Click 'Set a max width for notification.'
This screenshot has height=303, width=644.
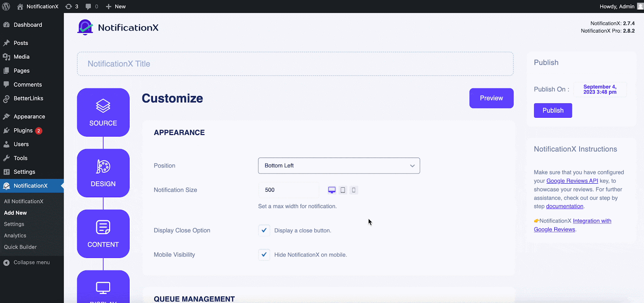click(297, 206)
